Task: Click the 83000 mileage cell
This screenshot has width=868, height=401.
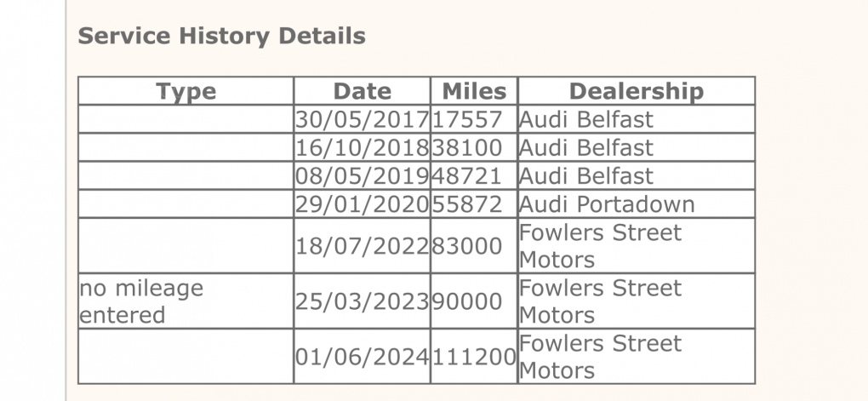Action: (x=468, y=246)
